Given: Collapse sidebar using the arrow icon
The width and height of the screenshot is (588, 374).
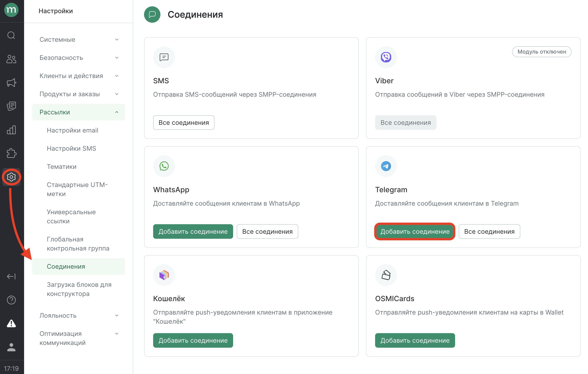Looking at the screenshot, I should [11, 276].
